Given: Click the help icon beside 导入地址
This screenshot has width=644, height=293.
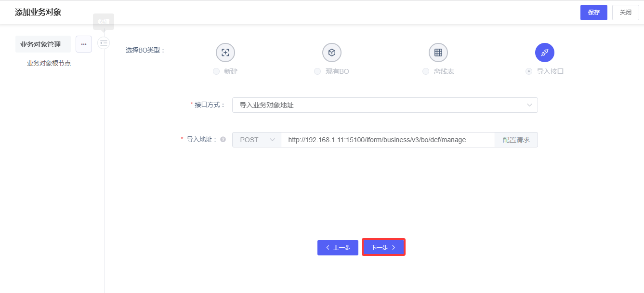Looking at the screenshot, I should (x=223, y=140).
